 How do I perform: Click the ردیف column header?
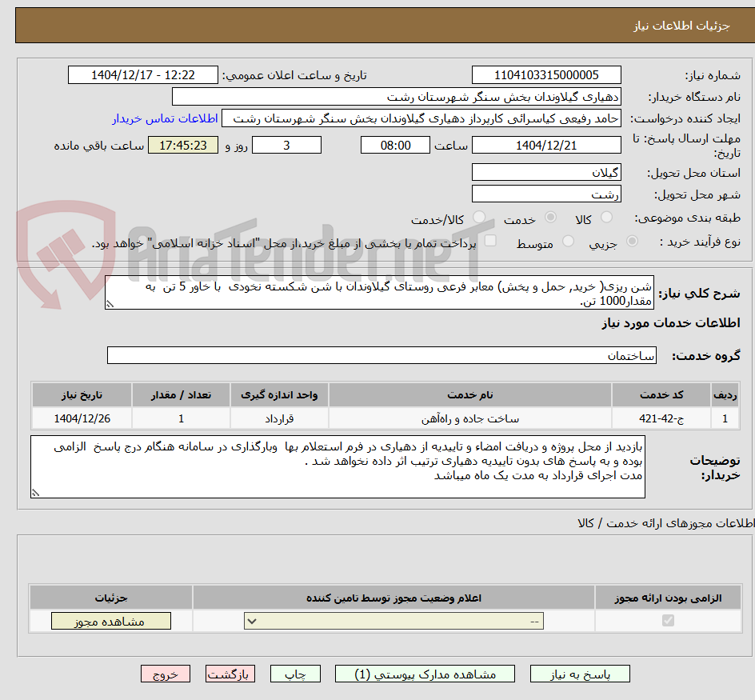point(725,395)
